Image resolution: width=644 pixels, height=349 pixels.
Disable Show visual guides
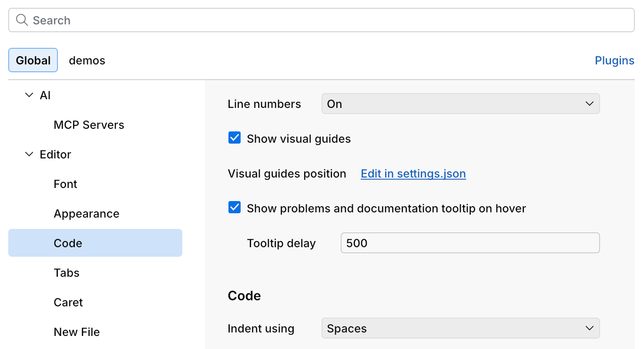(235, 138)
